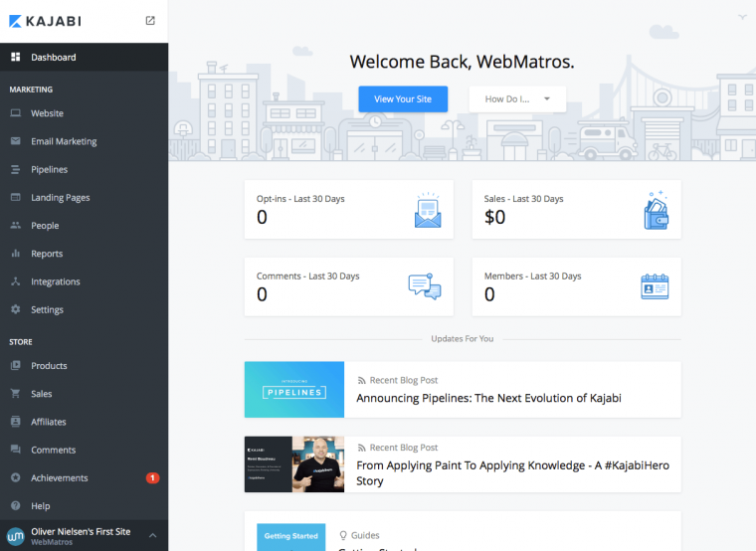
Task: Click the Website monitor icon
Action: coord(16,112)
